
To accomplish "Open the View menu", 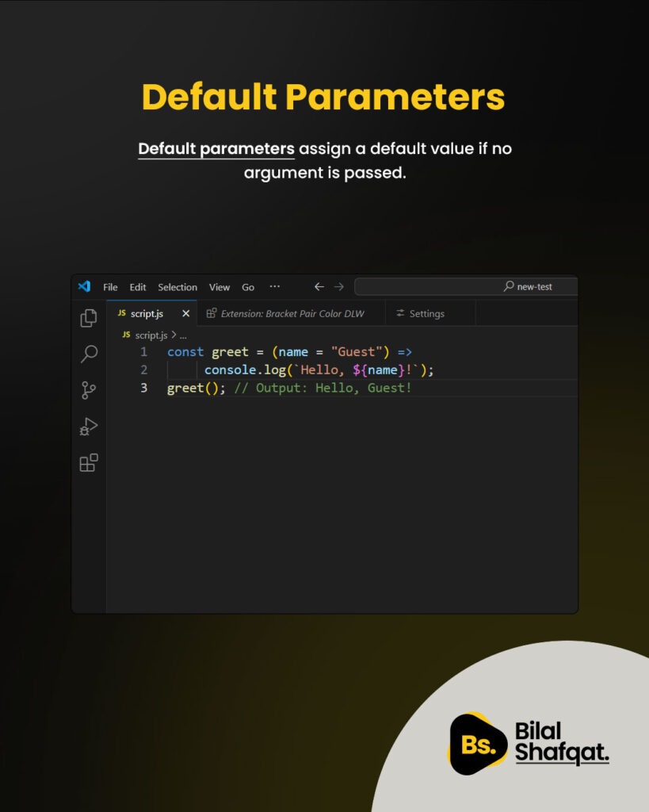I will point(220,287).
